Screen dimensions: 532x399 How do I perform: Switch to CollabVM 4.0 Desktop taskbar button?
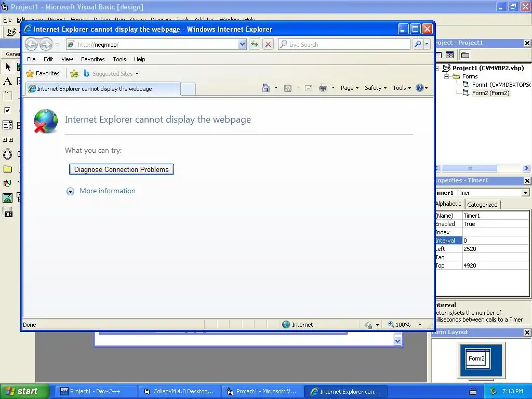tap(179, 392)
